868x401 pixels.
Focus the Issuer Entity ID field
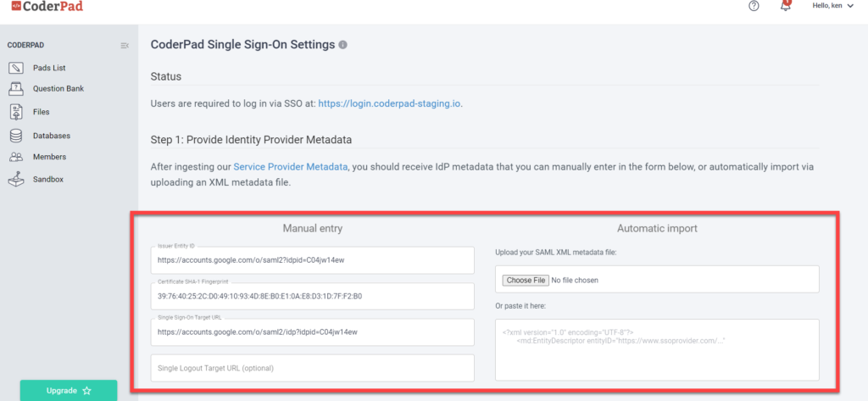[312, 260]
